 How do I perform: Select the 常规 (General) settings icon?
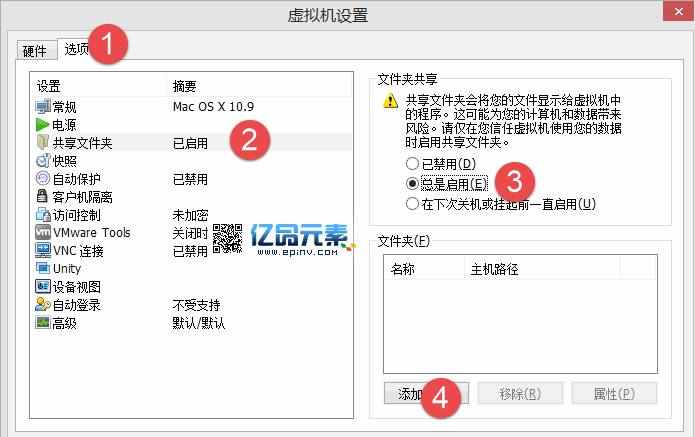tap(43, 107)
